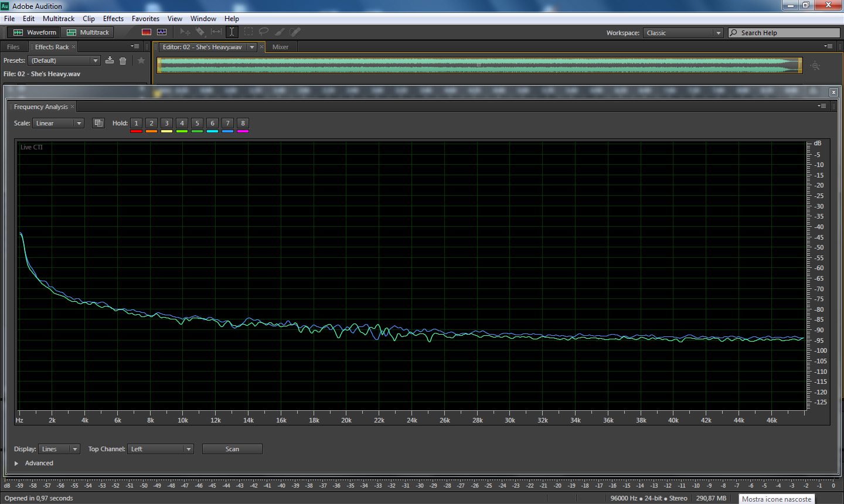Close the Frequency Analysis tab

pyautogui.click(x=73, y=107)
